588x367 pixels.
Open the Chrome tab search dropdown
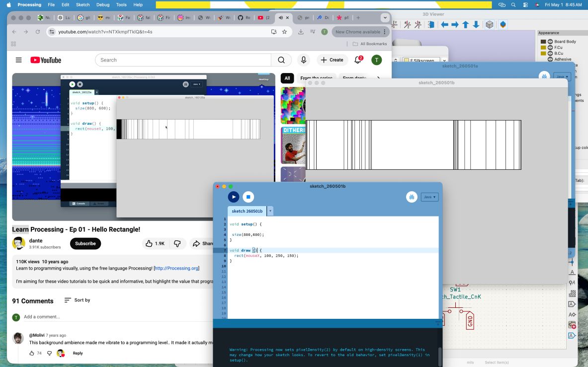pyautogui.click(x=385, y=17)
